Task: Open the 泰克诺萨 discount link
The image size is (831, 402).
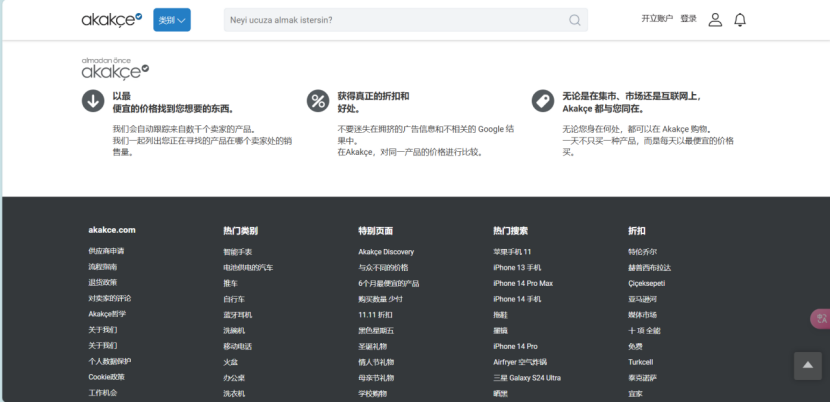Action: [642, 378]
